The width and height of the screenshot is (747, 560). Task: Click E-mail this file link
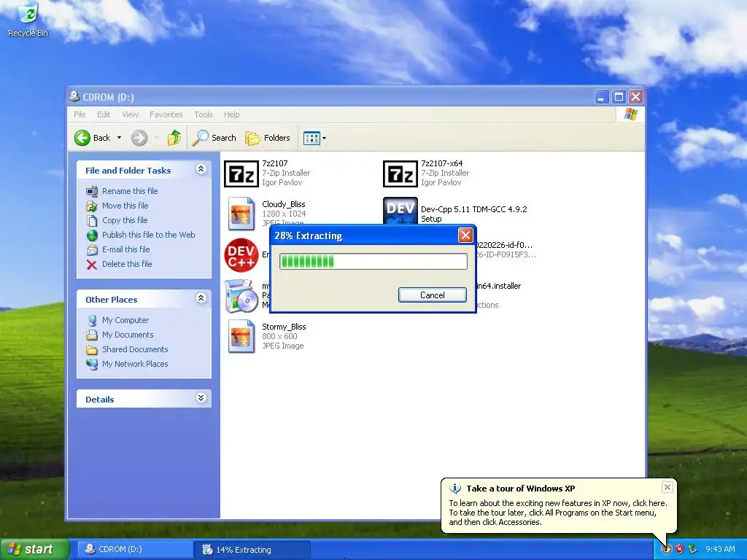(125, 249)
